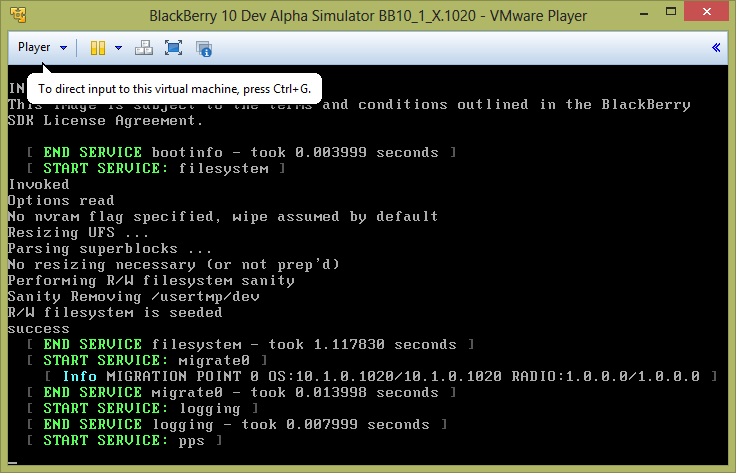The height and width of the screenshot is (473, 736).
Task: Click 'START SERVICE: logging' line
Action: click(x=142, y=409)
